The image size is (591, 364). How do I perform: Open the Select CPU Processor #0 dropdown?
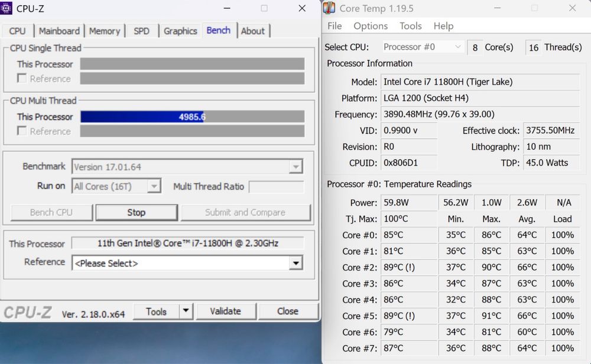click(422, 47)
